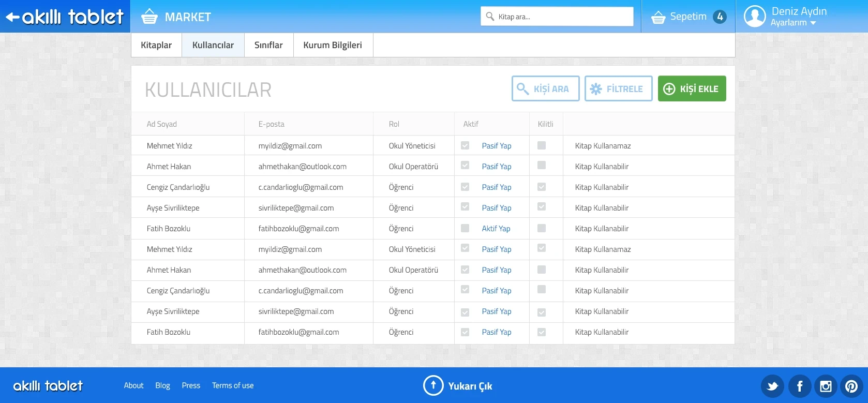
Task: Uncheck the ticked Kilitli checkbox for Cengiz Çandarlıoğlu
Action: coord(542,187)
